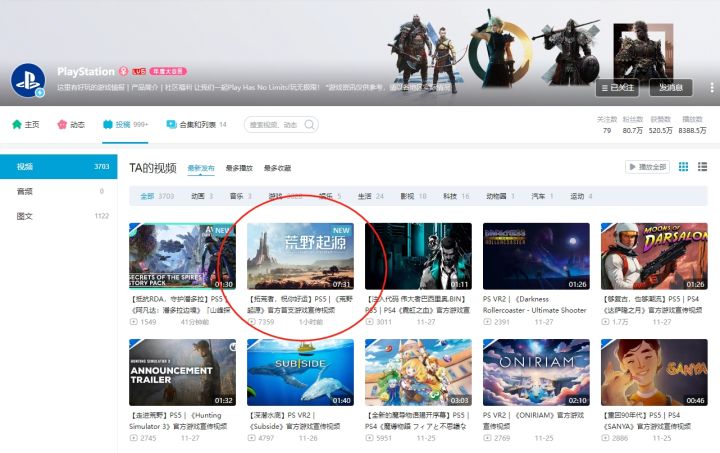
Task: Click the 播放全部 play all button
Action: [647, 167]
